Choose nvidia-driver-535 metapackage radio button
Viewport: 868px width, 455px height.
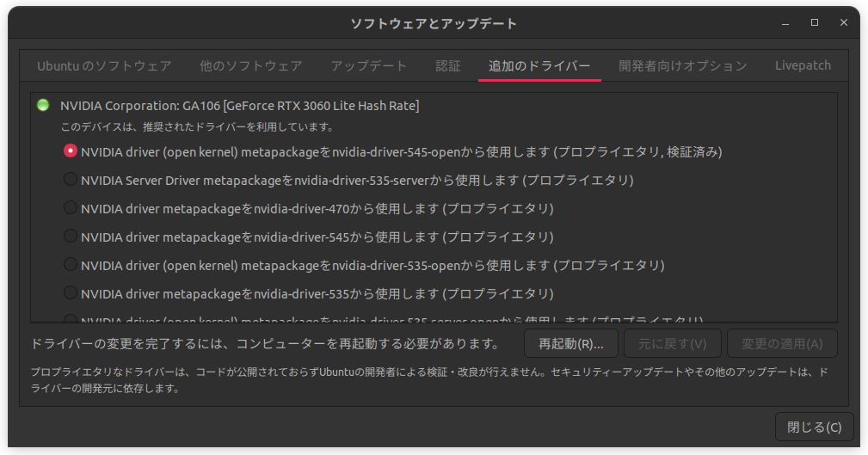tap(71, 292)
